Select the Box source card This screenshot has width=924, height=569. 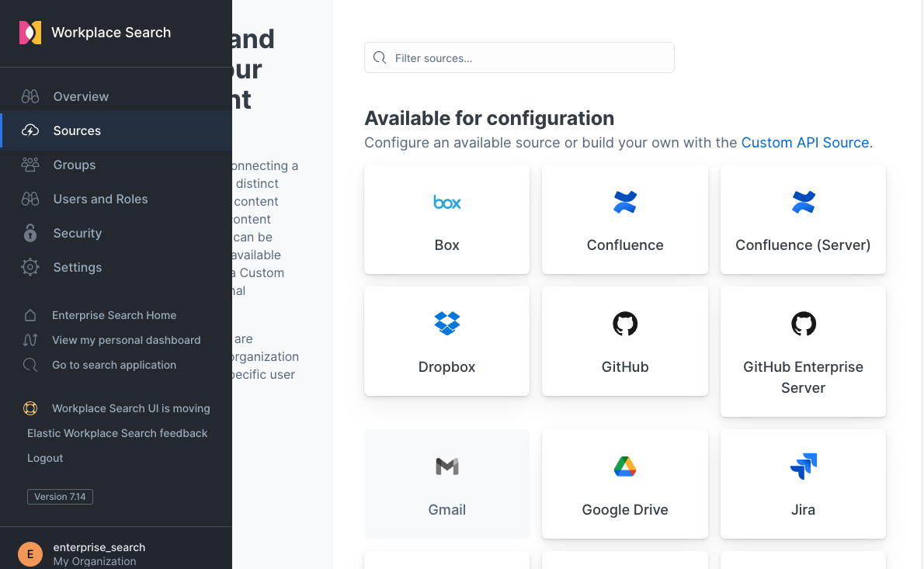(446, 219)
